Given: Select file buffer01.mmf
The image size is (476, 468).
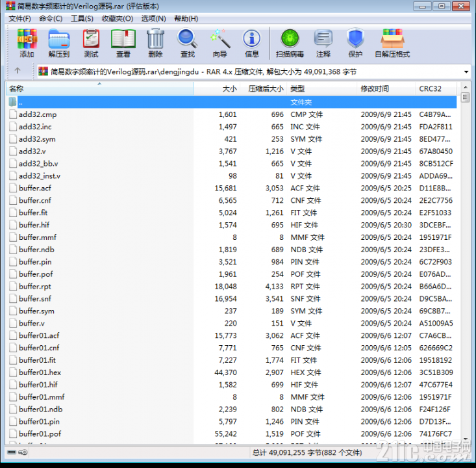Looking at the screenshot, I should [231, 397].
